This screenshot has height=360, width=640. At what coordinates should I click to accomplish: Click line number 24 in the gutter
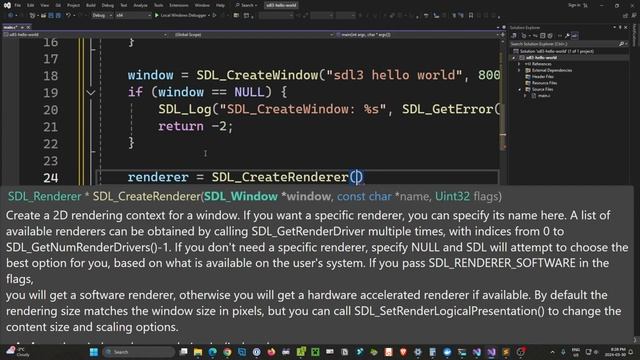coord(51,178)
